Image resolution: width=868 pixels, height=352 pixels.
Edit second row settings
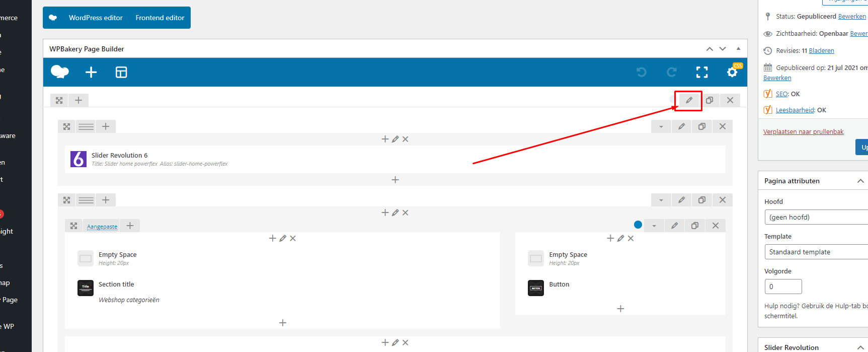681,200
